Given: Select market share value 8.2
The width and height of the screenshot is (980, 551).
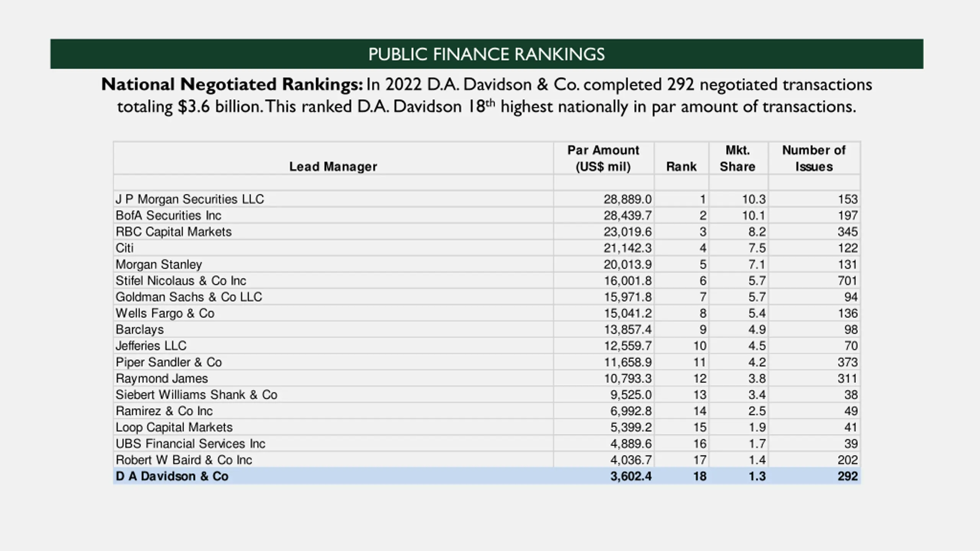Looking at the screenshot, I should tap(757, 232).
